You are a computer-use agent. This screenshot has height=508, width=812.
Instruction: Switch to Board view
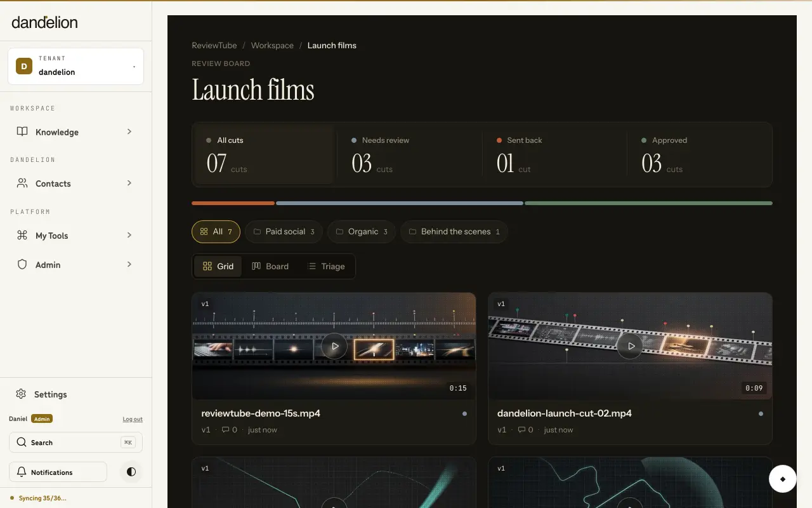[270, 266]
